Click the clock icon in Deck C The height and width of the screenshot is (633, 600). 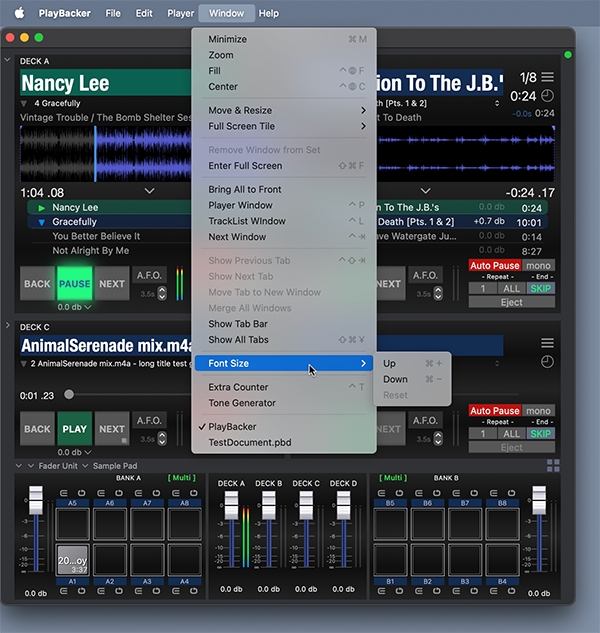[547, 361]
